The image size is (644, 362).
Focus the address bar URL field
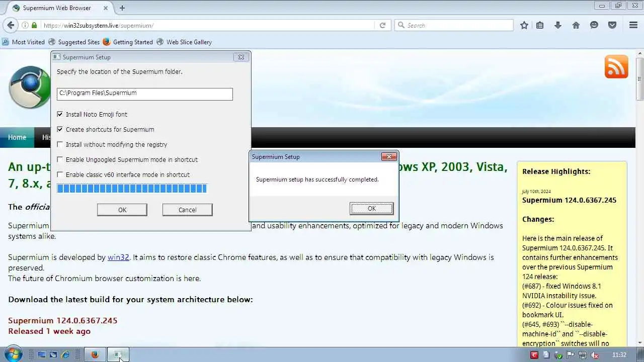pos(206,25)
